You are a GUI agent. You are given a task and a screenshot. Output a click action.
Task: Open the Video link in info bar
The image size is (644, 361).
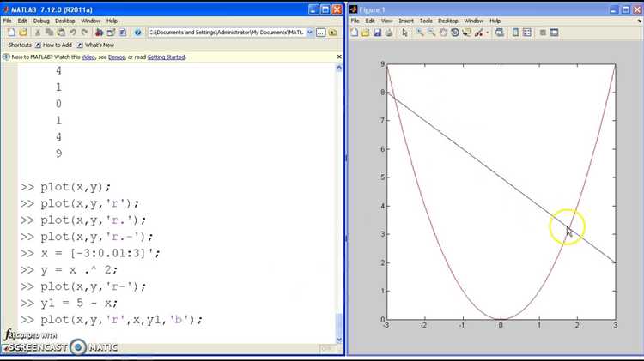[x=88, y=57]
